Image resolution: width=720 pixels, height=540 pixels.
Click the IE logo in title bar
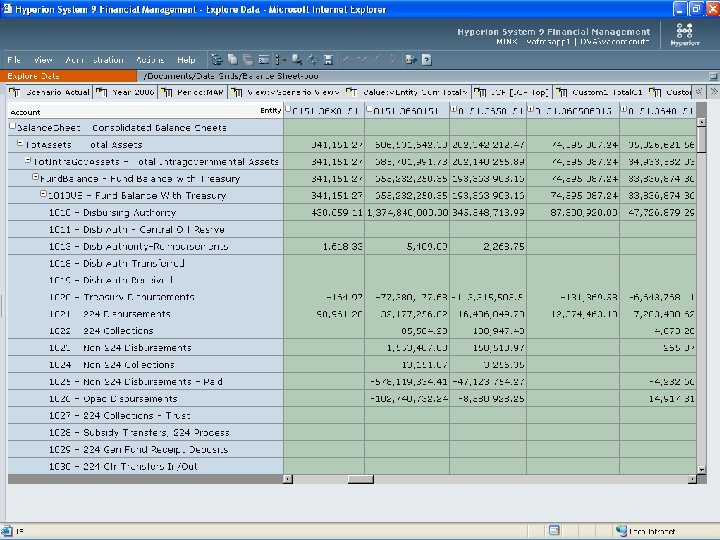click(7, 9)
